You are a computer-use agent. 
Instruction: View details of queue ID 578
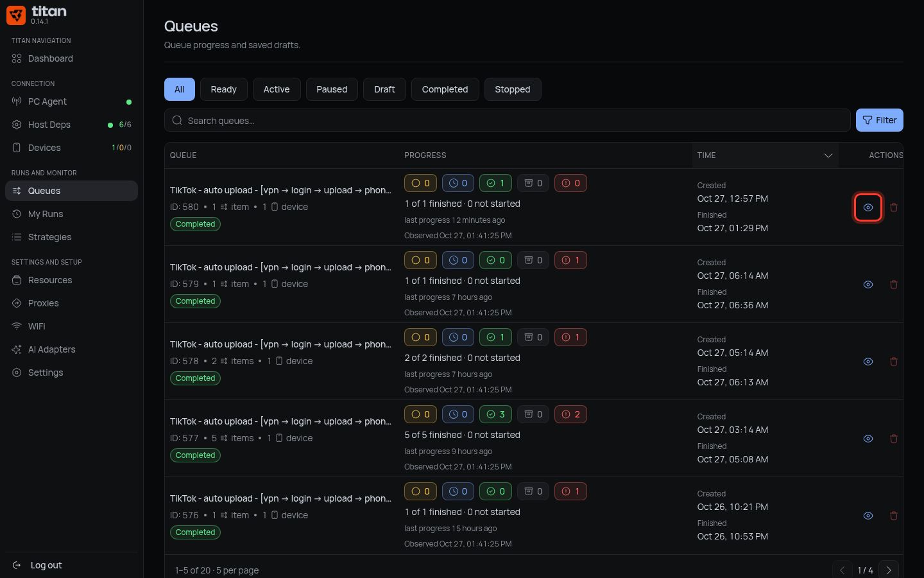coord(868,362)
